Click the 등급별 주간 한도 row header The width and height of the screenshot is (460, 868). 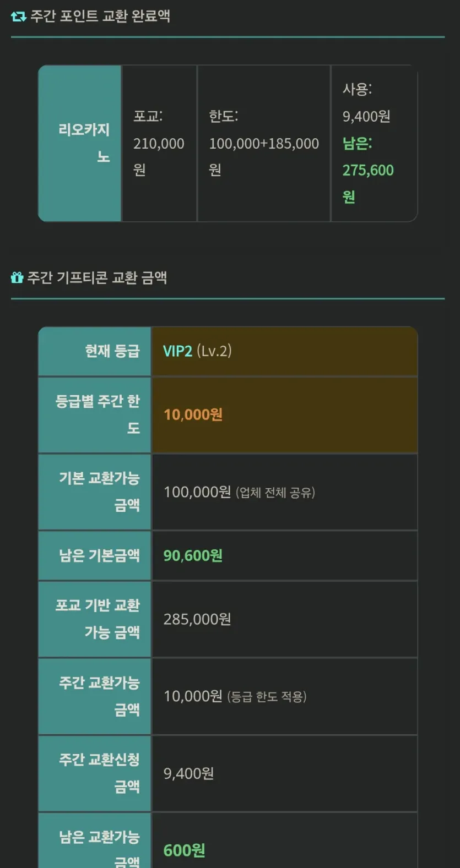coord(95,415)
